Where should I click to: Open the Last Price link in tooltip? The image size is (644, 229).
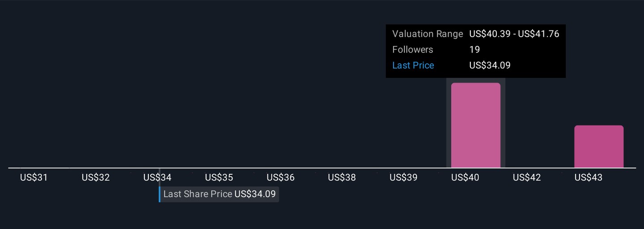pos(413,65)
